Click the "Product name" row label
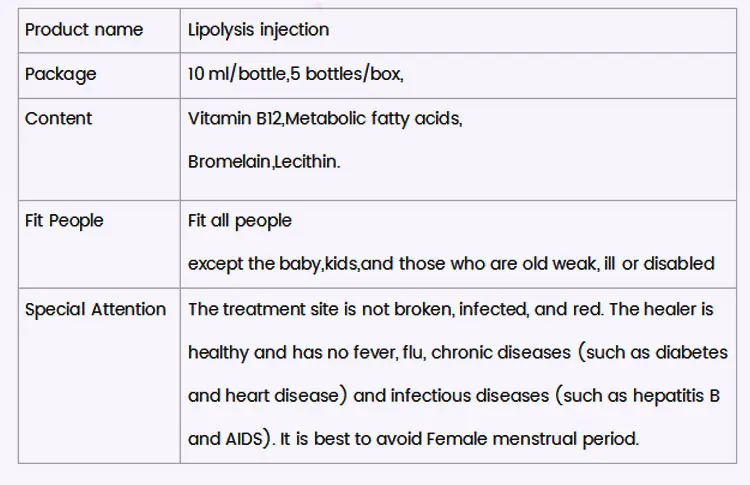This screenshot has height=485, width=750. (x=84, y=30)
